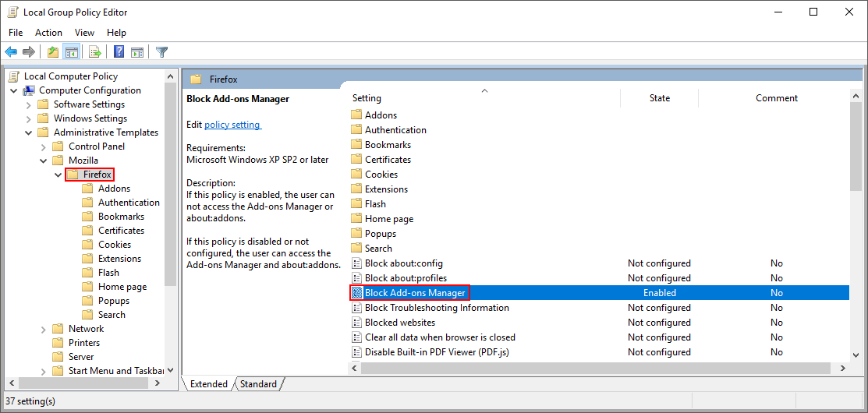
Task: Select the Cookies folder in settings list
Action: tap(381, 174)
